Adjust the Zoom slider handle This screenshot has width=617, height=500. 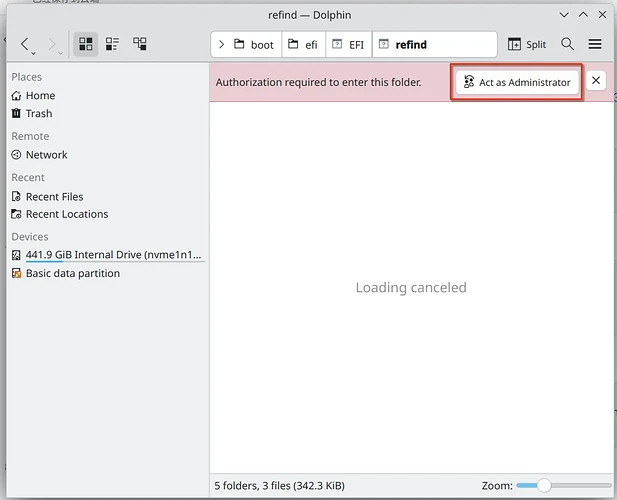(x=543, y=485)
